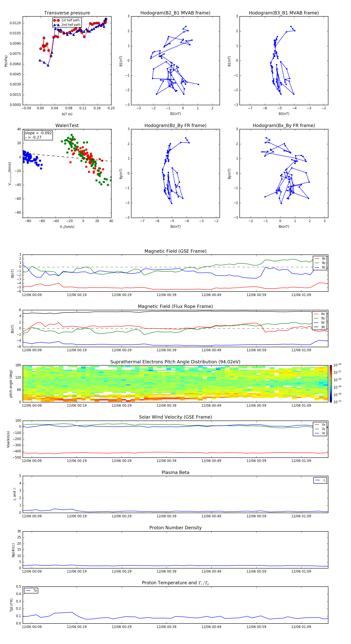
Task: Select the "1st half path" legend entry
Action: pyautogui.click(x=66, y=20)
